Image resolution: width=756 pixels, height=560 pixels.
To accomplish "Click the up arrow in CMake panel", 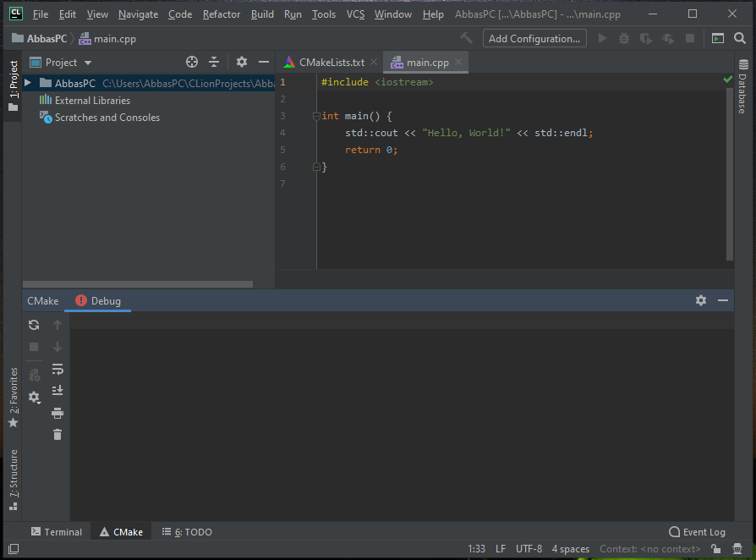I will pos(58,325).
